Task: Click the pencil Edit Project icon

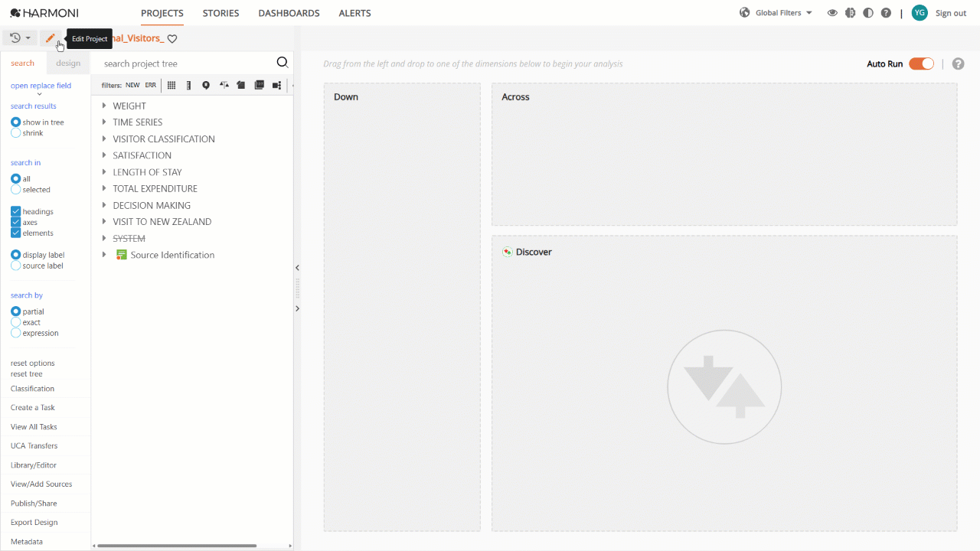Action: [x=50, y=38]
